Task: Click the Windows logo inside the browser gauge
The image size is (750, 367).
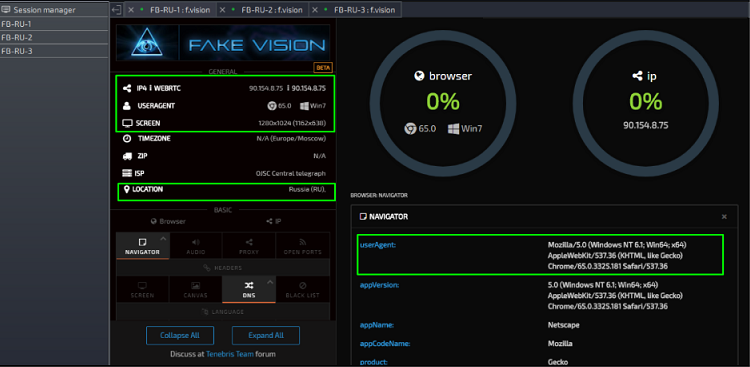Action: coord(453,129)
